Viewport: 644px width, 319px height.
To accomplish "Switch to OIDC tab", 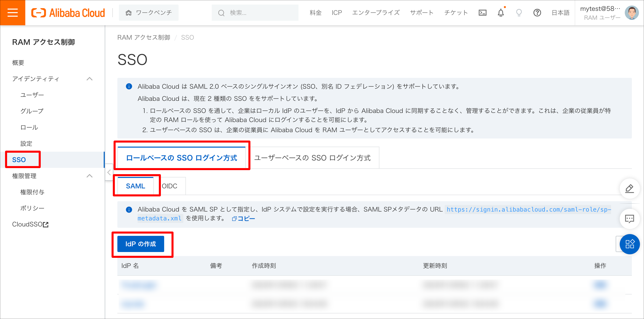I will [169, 186].
